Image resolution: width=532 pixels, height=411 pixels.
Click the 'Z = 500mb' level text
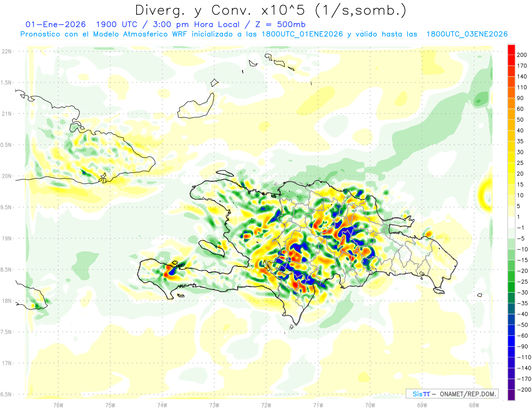(279, 24)
